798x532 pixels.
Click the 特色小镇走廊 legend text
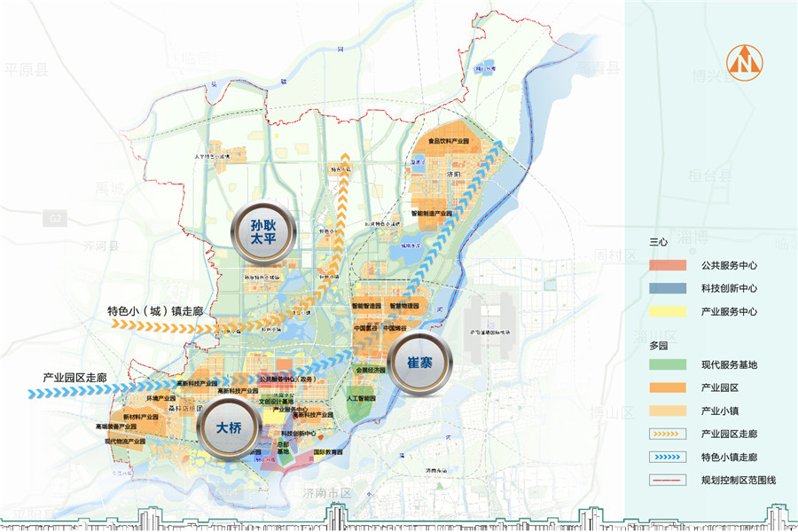tap(730, 457)
